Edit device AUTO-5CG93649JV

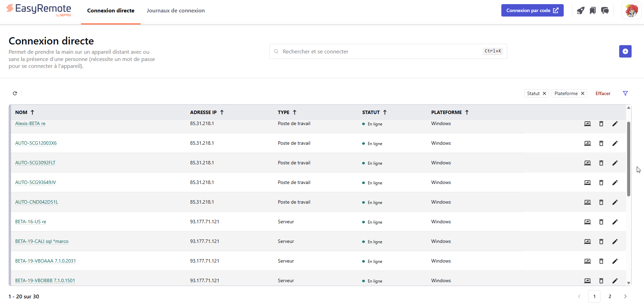point(615,183)
